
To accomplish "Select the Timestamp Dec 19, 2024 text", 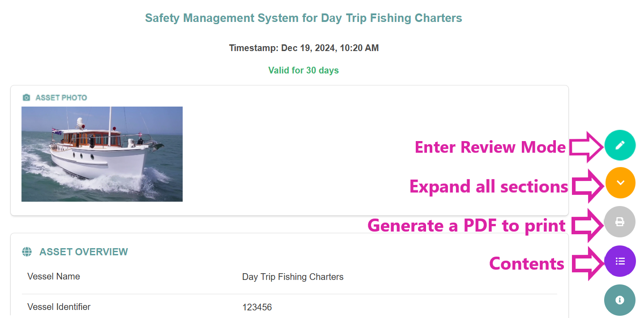I will (304, 48).
